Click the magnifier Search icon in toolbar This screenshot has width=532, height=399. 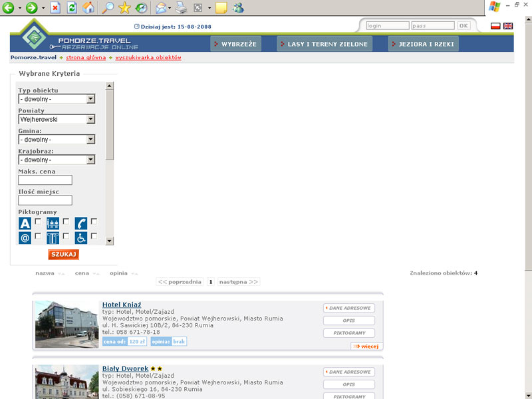click(x=108, y=7)
